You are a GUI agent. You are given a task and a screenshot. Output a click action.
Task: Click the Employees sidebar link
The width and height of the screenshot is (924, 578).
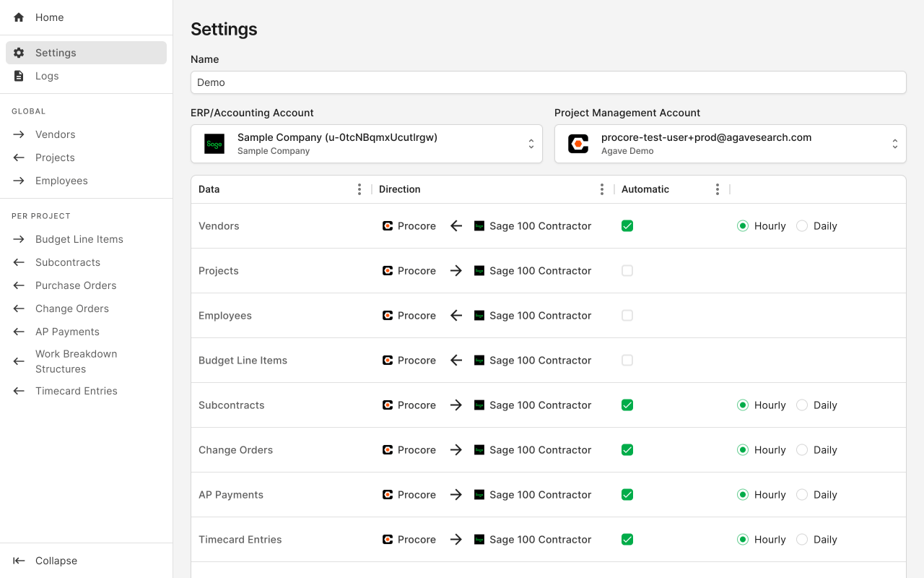(x=86, y=181)
